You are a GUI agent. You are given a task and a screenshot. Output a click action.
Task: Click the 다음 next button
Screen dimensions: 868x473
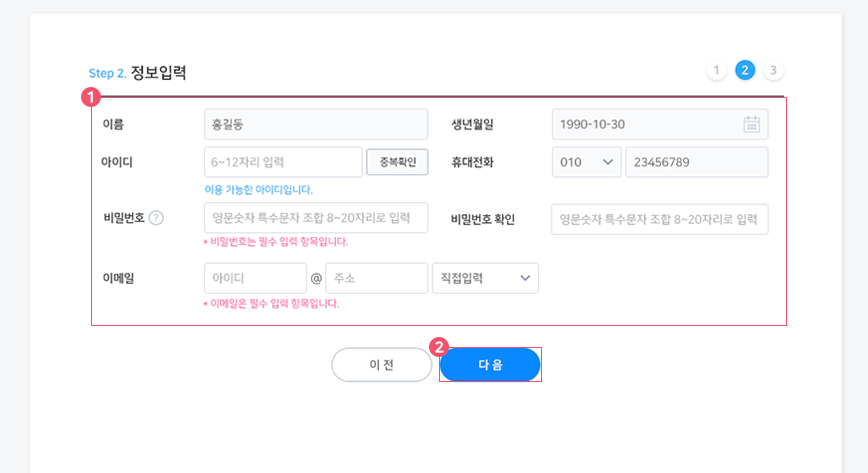(x=490, y=364)
